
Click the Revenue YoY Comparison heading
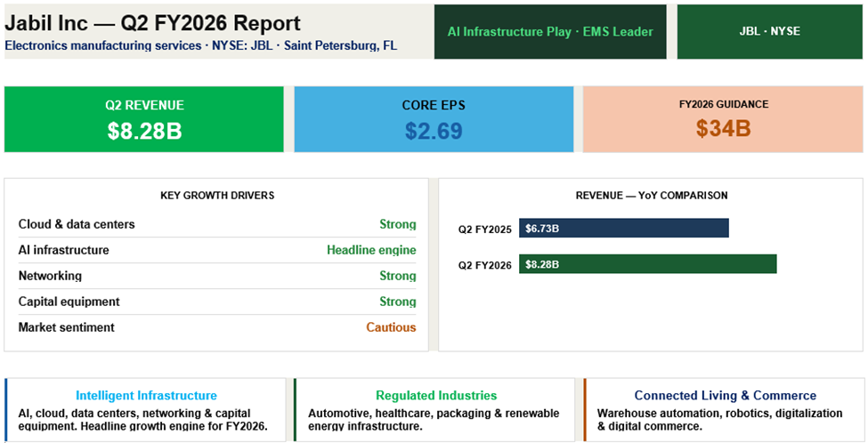(651, 196)
